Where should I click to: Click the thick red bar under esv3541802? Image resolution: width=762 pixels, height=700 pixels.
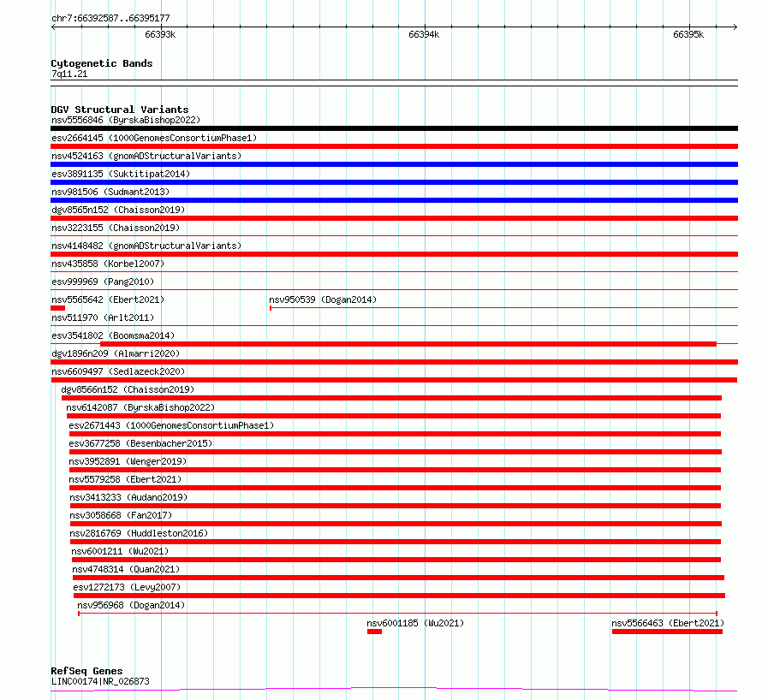pyautogui.click(x=408, y=344)
